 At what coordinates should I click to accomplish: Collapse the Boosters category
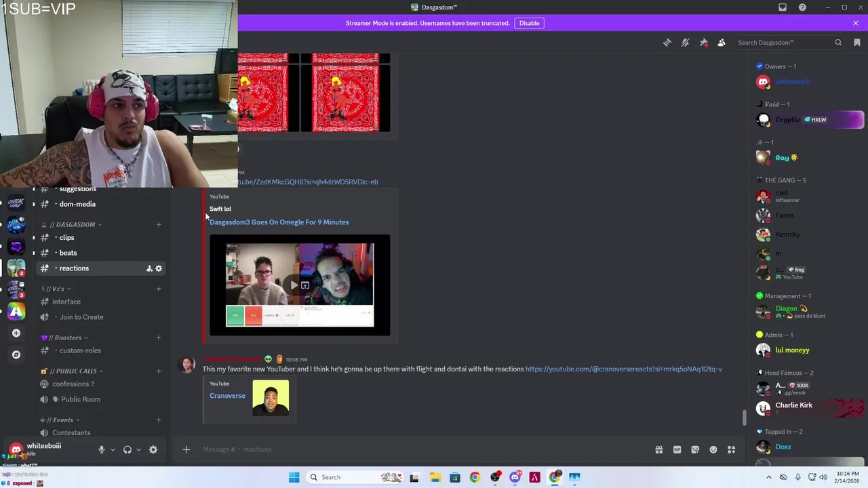[x=64, y=338]
